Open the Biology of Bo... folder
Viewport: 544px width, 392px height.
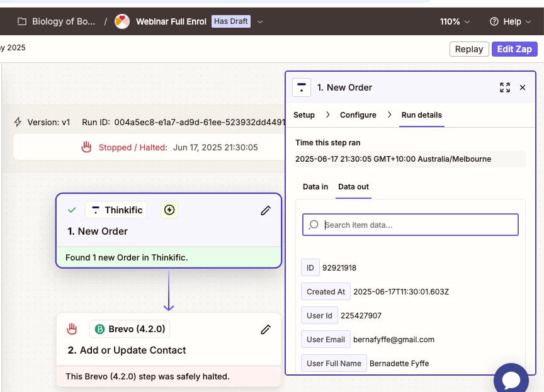pos(57,21)
